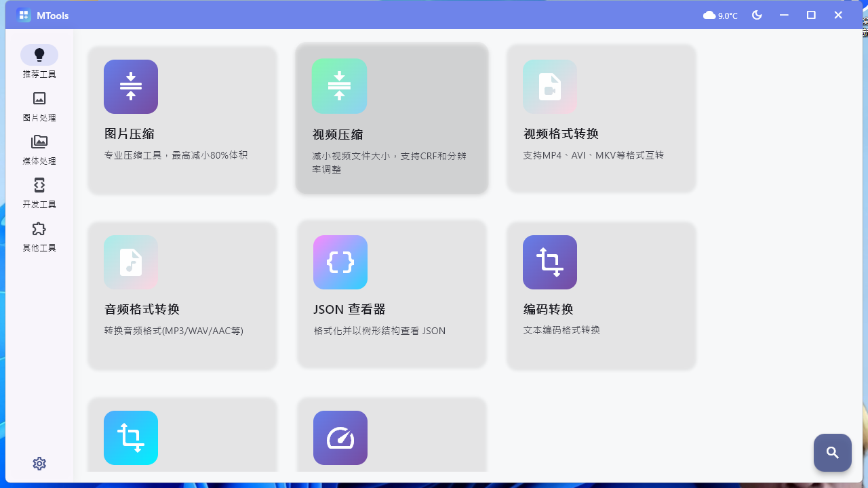Click the JSON 查看器 card description text

[378, 331]
